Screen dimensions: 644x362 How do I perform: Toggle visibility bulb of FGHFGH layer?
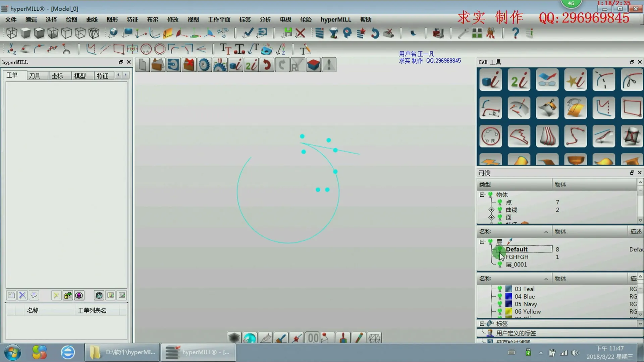pyautogui.click(x=500, y=257)
